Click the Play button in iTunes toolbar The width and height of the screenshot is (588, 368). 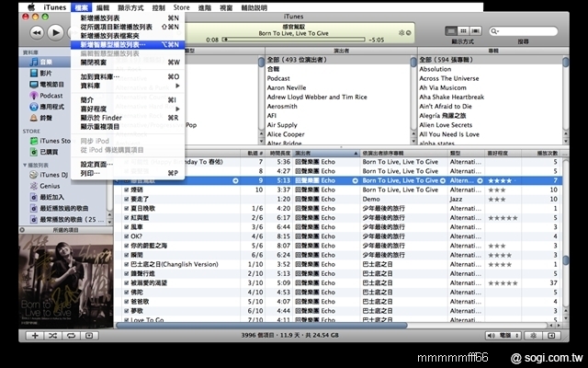coord(55,31)
